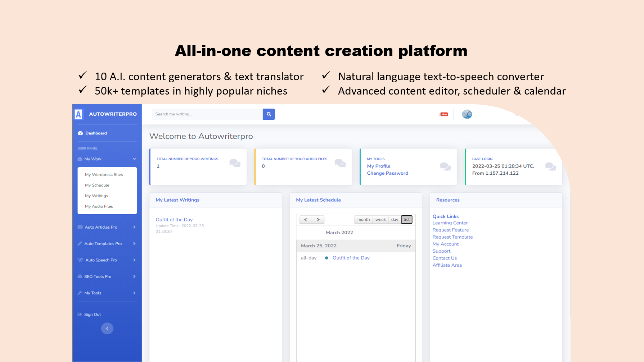Screen dimensions: 644x362
Task: Open Change Password link
Action: coord(388,173)
